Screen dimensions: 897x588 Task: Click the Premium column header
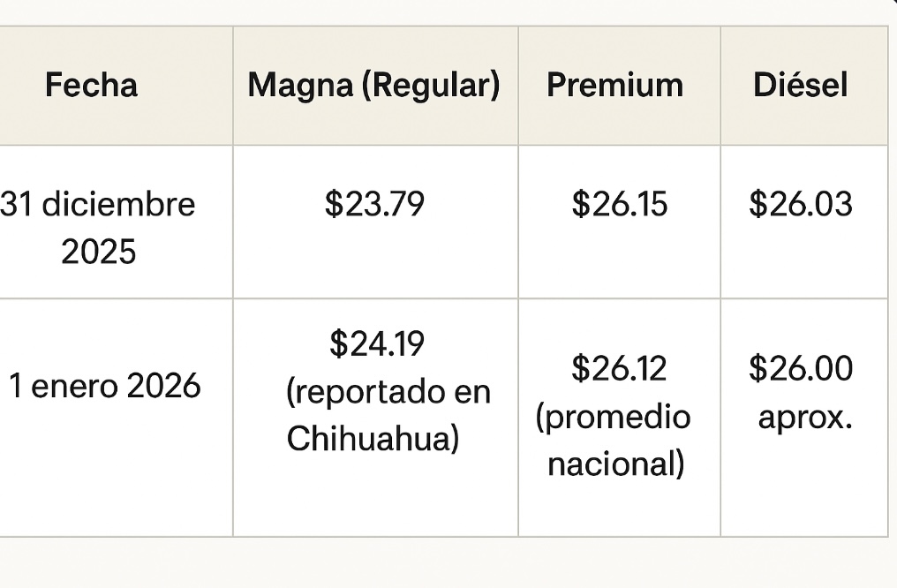pyautogui.click(x=614, y=86)
